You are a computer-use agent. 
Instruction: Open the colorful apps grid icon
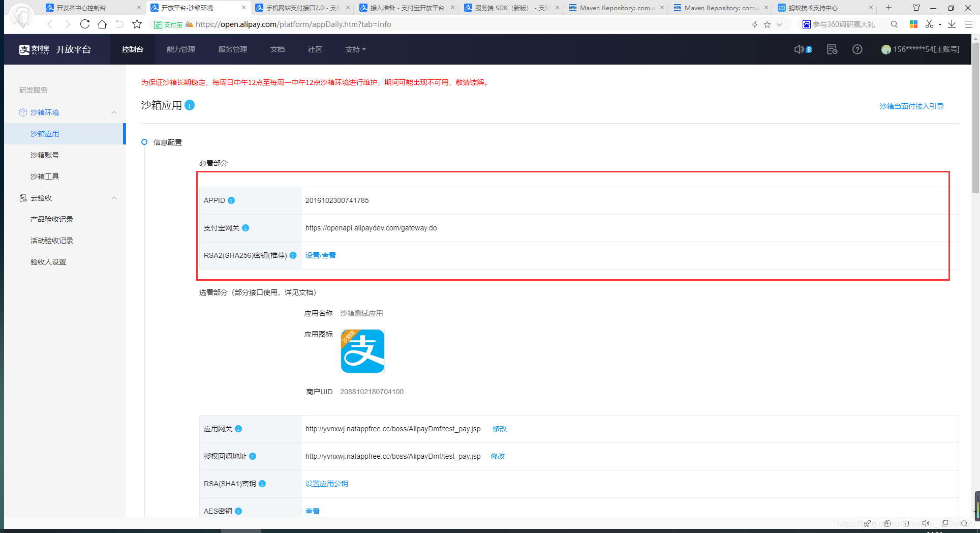pyautogui.click(x=913, y=24)
